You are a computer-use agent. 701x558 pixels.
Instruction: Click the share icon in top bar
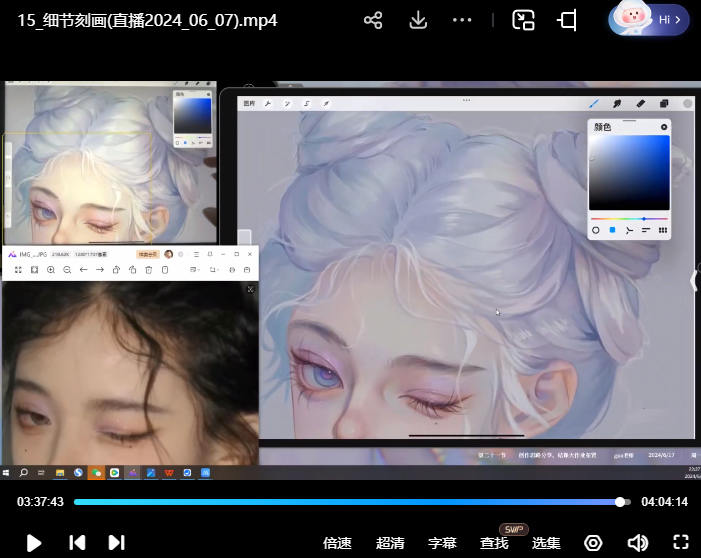[373, 20]
